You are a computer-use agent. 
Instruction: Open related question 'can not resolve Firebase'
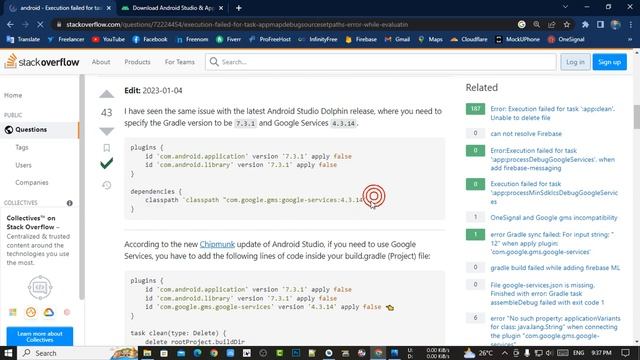(526, 133)
